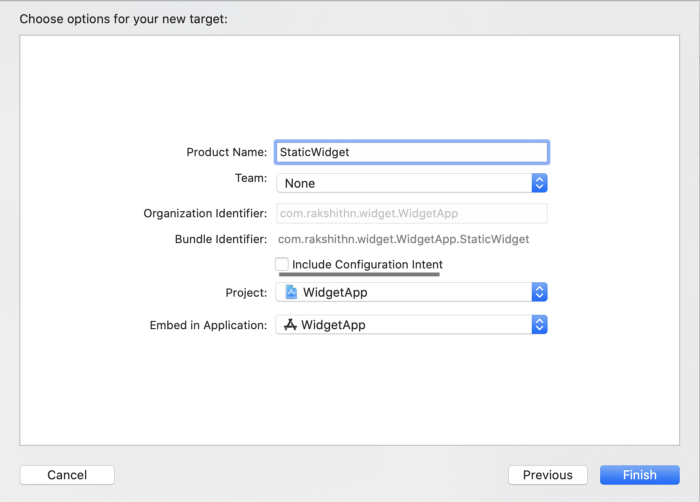Click the blue chevron arrows on Project popup
Image resolution: width=700 pixels, height=502 pixels.
coord(539,292)
